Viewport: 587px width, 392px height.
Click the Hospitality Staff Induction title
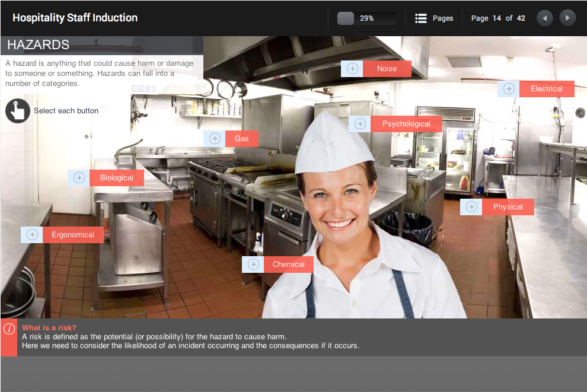click(75, 18)
